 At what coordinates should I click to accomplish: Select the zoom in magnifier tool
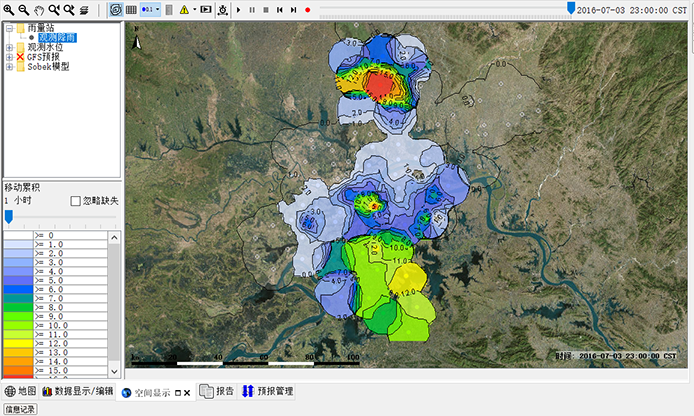point(9,9)
